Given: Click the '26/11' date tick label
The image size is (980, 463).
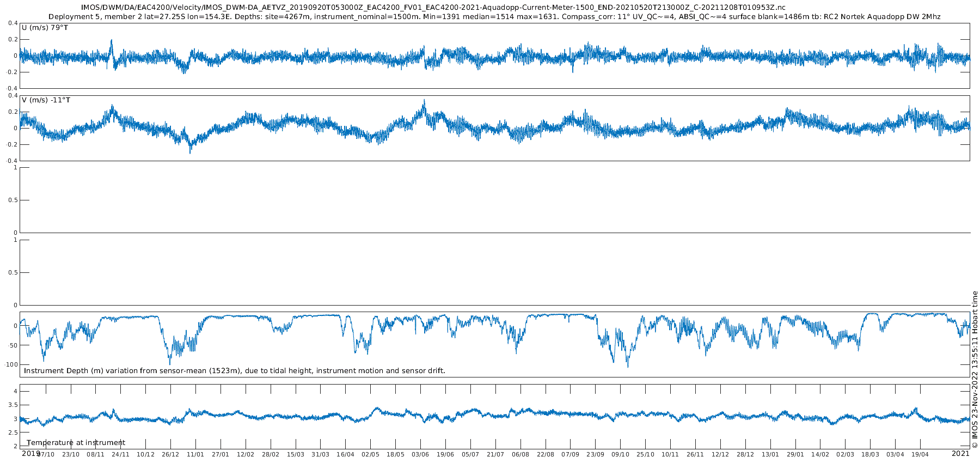Looking at the screenshot, I should tap(695, 454).
